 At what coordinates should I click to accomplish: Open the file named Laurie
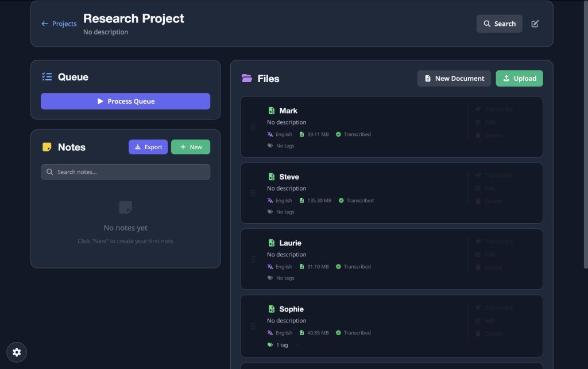coord(290,243)
